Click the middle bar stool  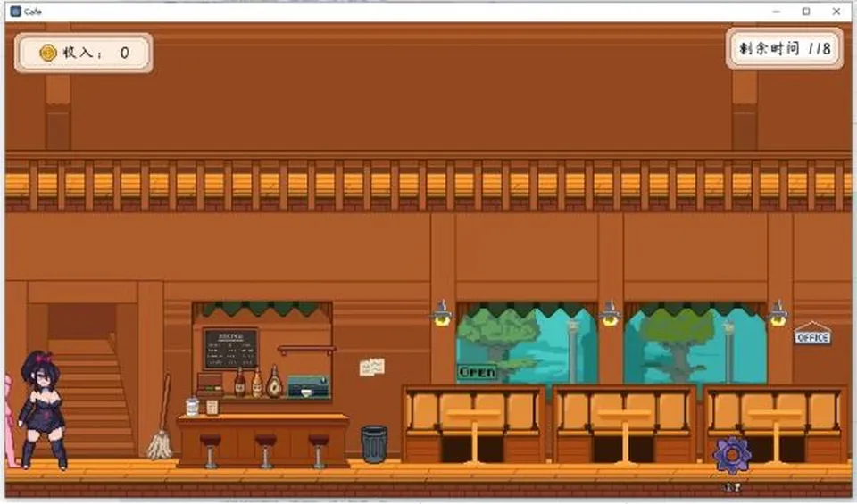pos(265,451)
